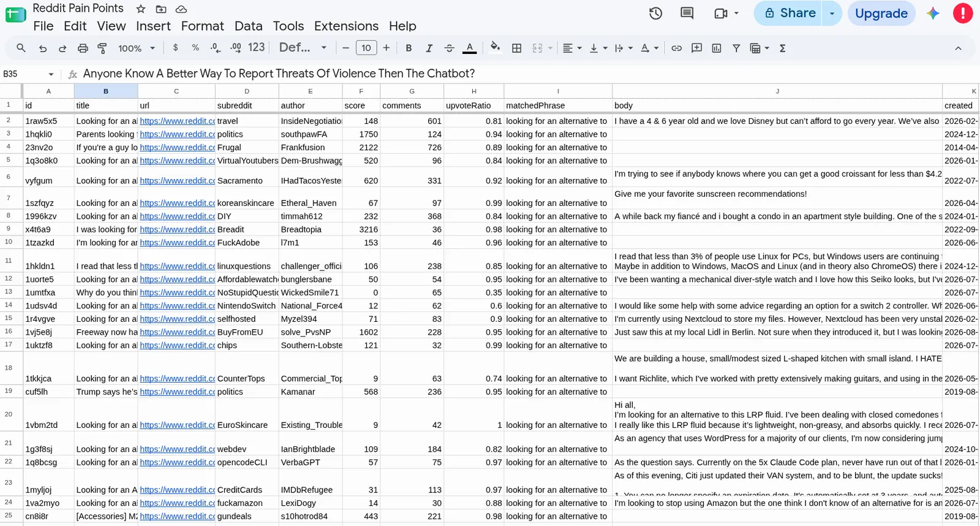Decrease decimal places
980x526 pixels.
coord(215,48)
